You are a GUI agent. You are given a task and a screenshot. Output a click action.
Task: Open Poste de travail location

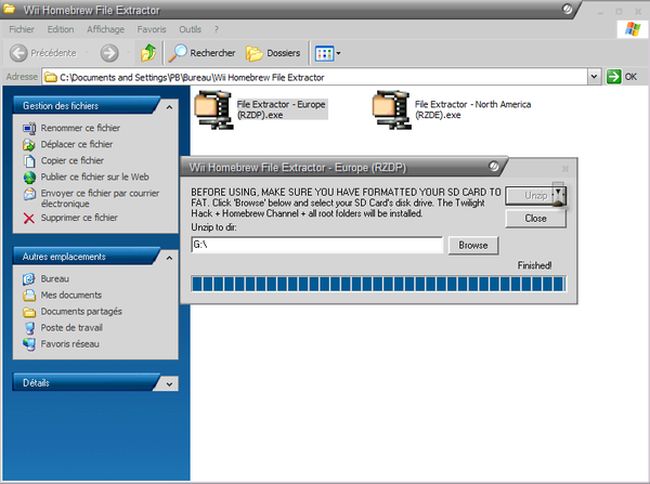(72, 328)
